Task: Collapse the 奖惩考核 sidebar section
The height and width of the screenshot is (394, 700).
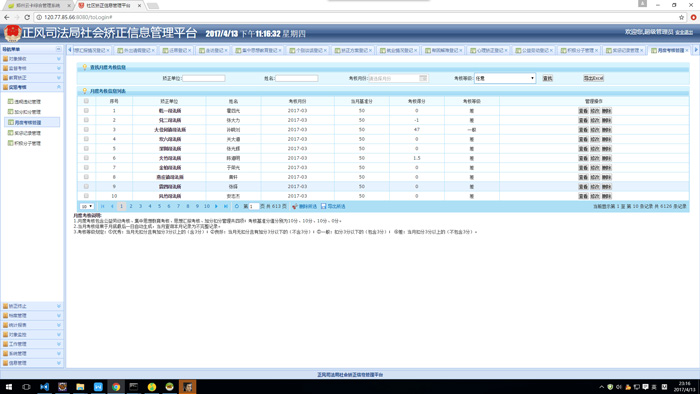Action: click(32, 87)
